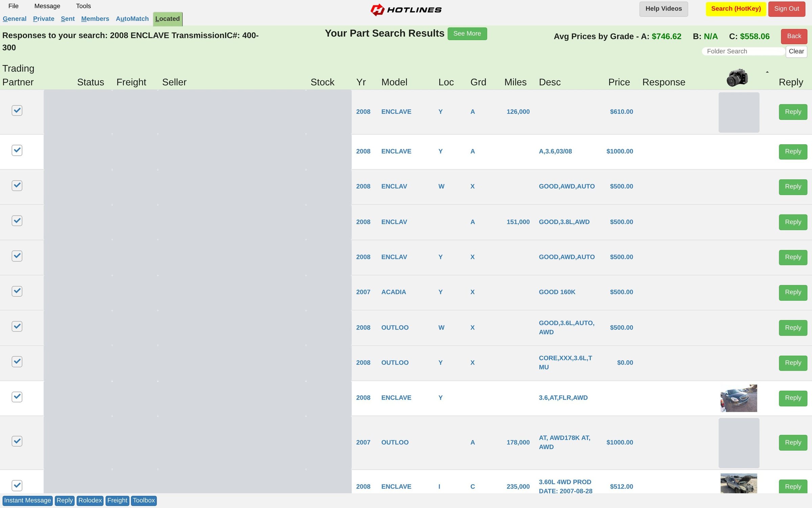Click Sign Out

click(x=787, y=9)
